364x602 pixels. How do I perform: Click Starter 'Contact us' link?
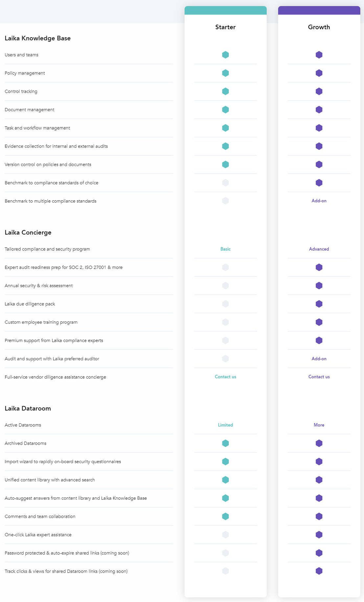click(x=225, y=377)
